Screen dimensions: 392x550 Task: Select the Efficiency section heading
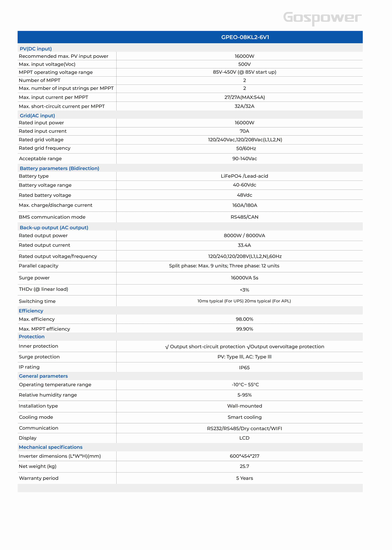pos(31,311)
